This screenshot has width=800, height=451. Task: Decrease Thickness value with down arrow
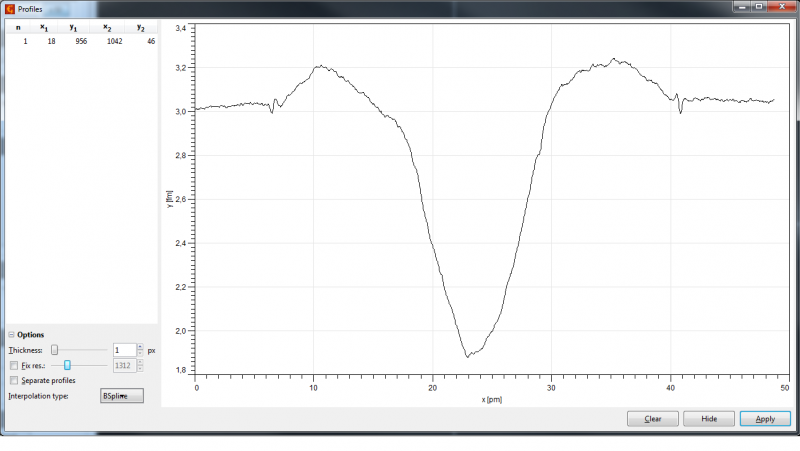pyautogui.click(x=140, y=354)
